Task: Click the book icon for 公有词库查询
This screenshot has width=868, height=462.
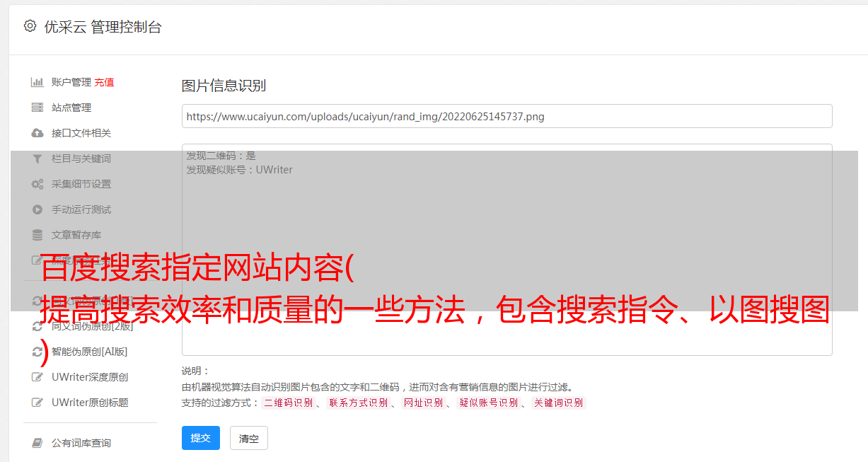Action: 37,443
